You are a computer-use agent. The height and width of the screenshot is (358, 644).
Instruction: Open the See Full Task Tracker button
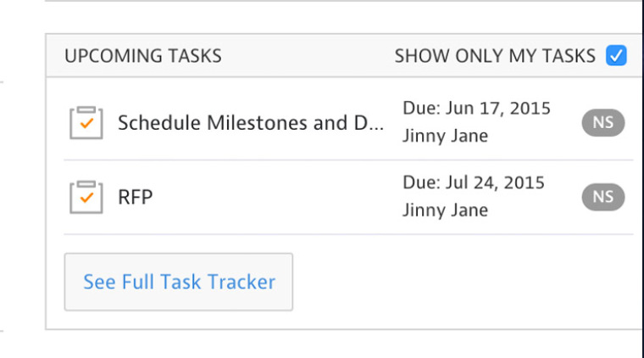coord(179,282)
